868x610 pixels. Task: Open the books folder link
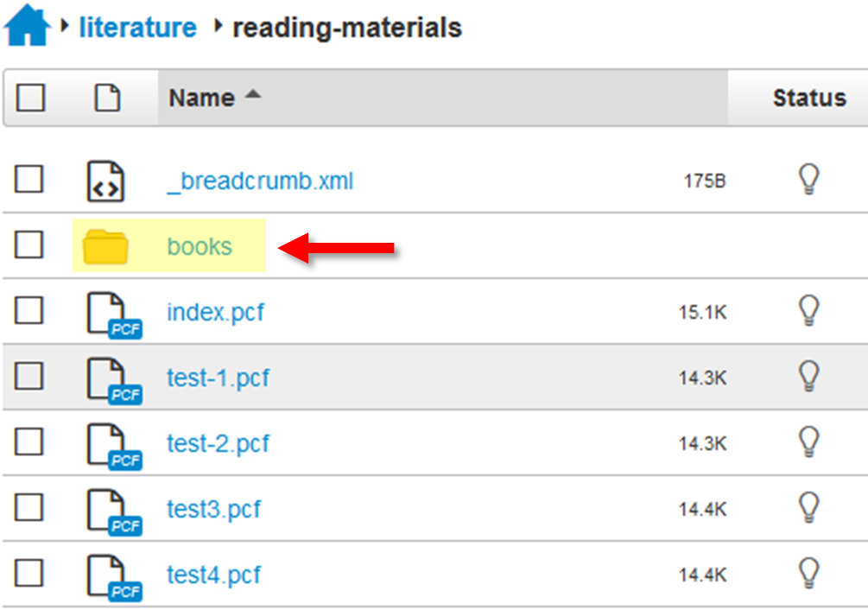pos(200,247)
